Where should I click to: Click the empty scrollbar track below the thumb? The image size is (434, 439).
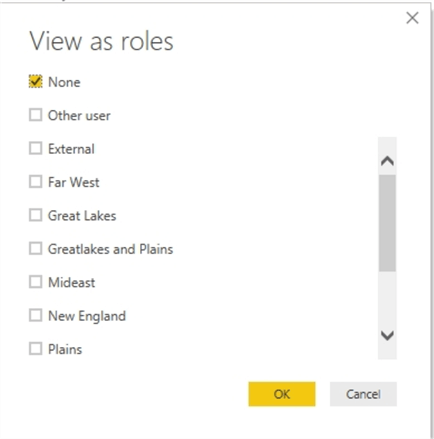[387, 298]
